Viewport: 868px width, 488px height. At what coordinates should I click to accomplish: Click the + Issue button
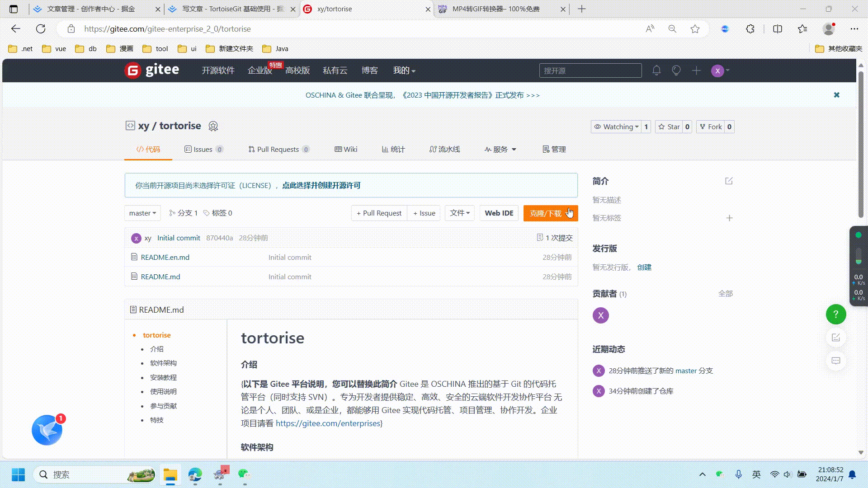pyautogui.click(x=424, y=213)
